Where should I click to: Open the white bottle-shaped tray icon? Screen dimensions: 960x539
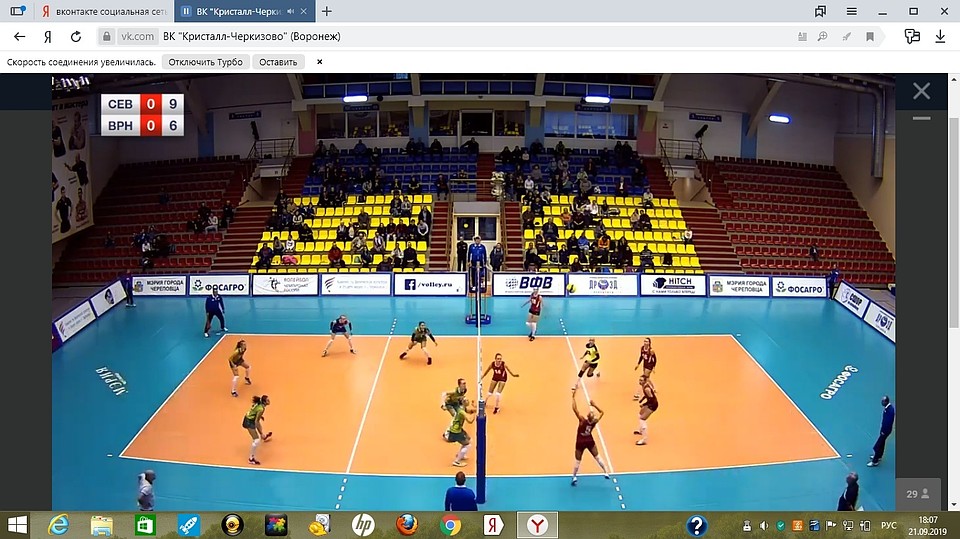747,526
